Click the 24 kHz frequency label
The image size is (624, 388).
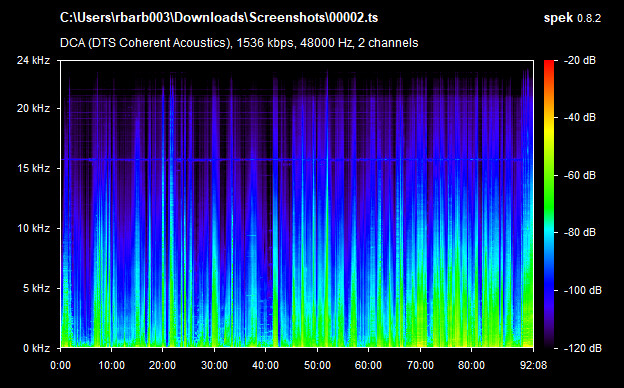pyautogui.click(x=33, y=60)
